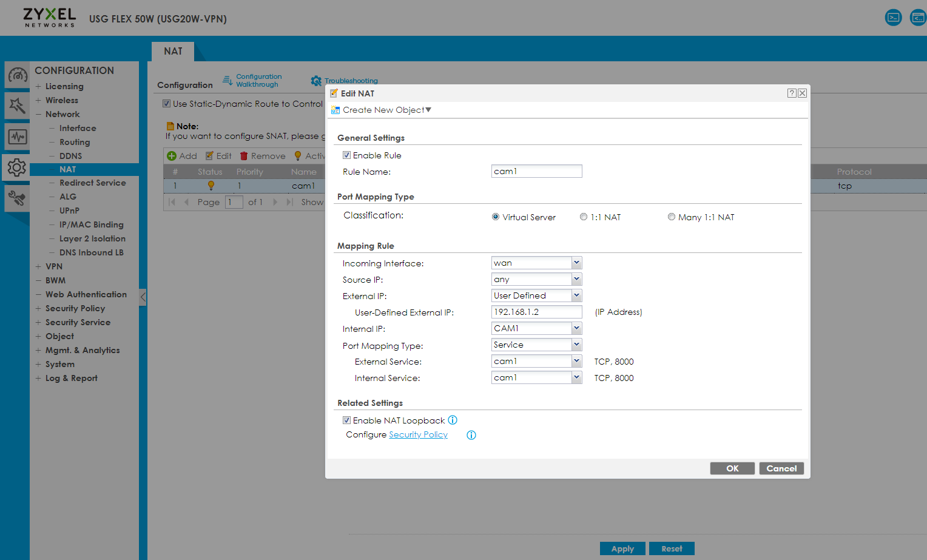The image size is (927, 560).
Task: Click the Rule Name text field
Action: (536, 172)
